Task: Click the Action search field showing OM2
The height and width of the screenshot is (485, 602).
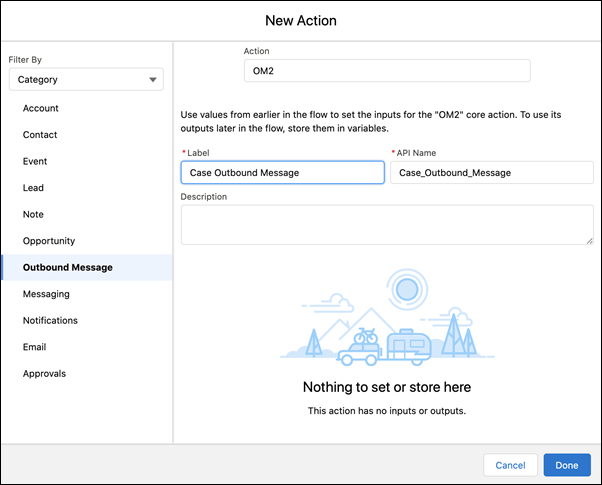Action: 387,71
